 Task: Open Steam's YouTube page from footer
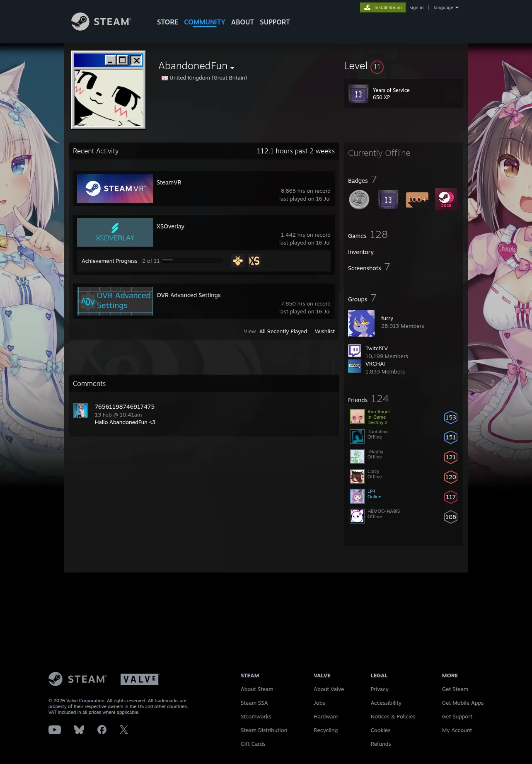pos(55,730)
